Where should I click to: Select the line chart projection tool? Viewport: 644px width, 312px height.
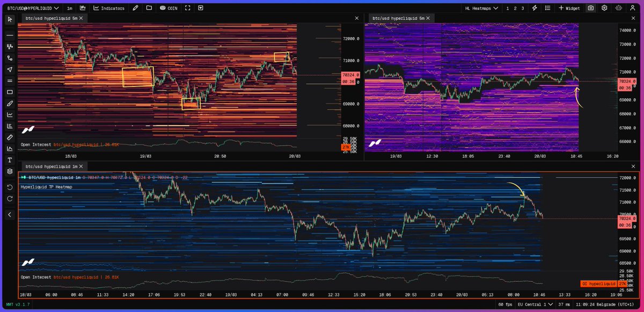[x=10, y=114]
